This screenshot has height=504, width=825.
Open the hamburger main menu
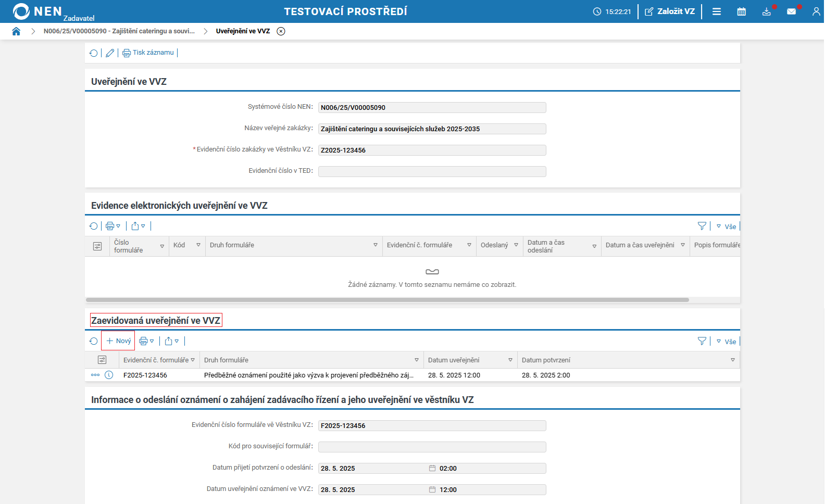point(717,11)
